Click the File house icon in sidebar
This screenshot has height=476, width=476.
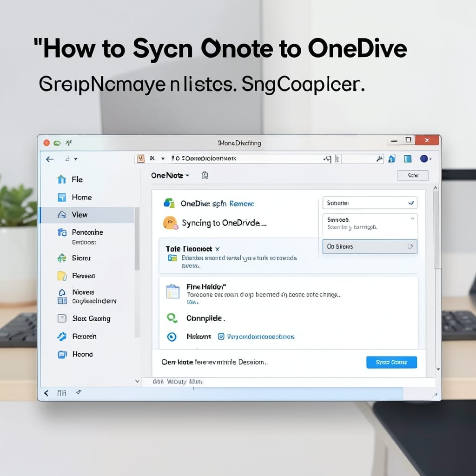pos(61,179)
